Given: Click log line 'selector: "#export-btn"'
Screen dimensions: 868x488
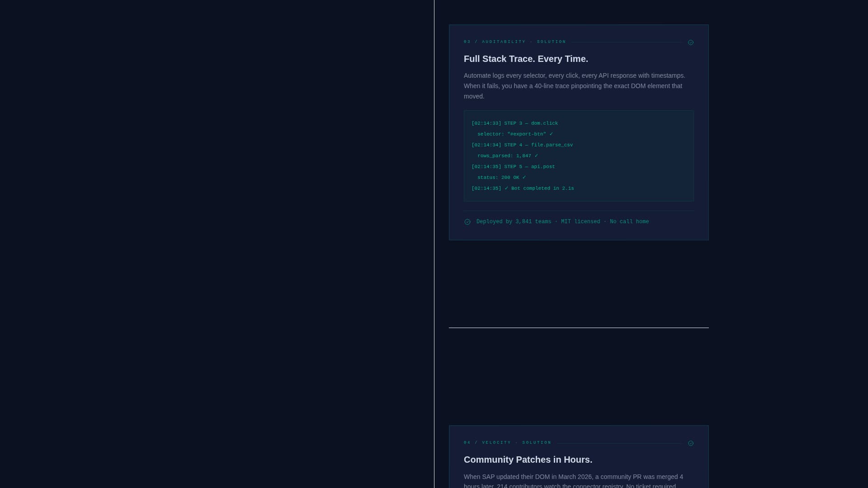Looking at the screenshot, I should point(515,134).
